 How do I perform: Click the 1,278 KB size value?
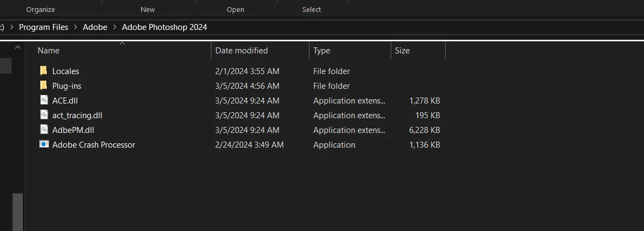tap(424, 101)
